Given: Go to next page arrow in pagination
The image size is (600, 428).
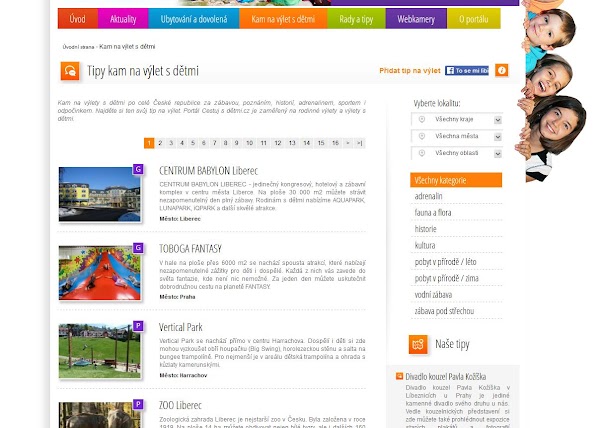Looking at the screenshot, I should pyautogui.click(x=347, y=143).
